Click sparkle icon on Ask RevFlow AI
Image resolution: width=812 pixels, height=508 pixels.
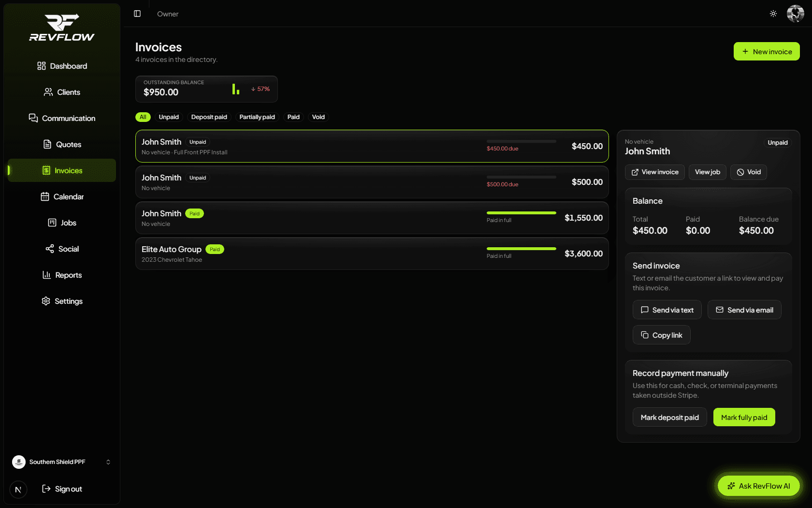click(x=731, y=486)
